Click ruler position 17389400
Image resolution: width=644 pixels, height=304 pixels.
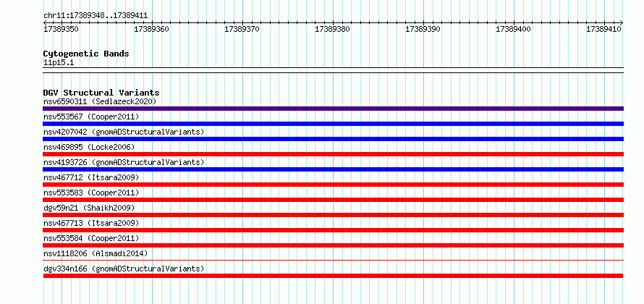[x=514, y=29]
